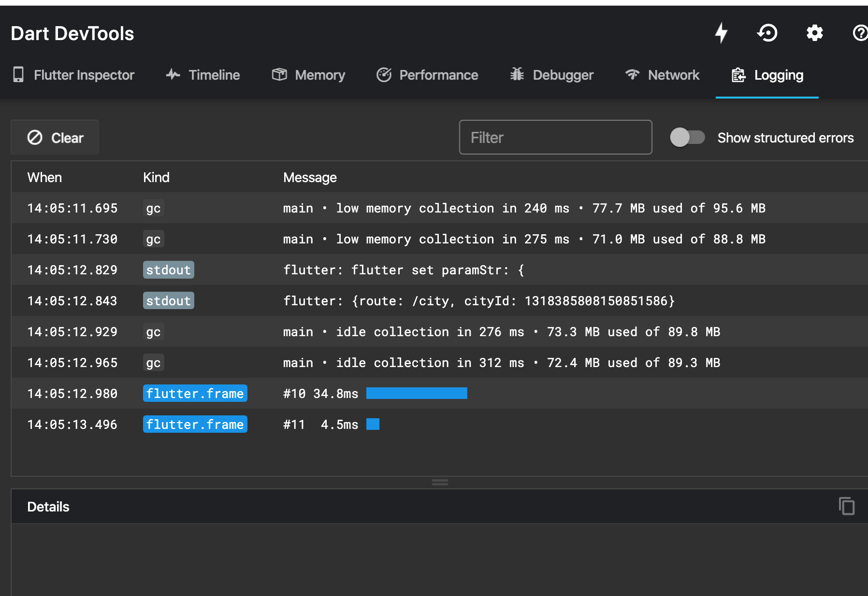Click the flutter.frame badge for frame #11
Screen dimensions: 868x596
point(195,424)
